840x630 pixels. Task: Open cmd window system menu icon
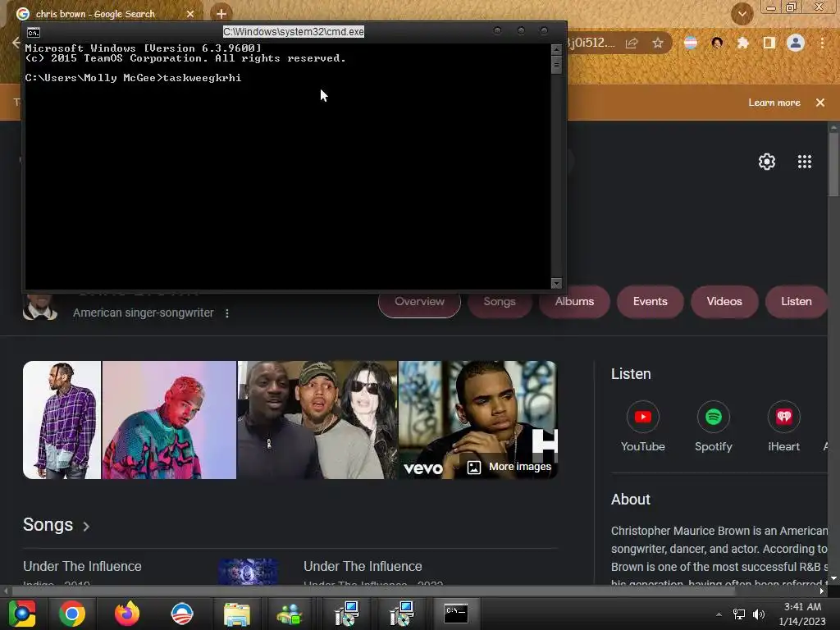pos(33,33)
